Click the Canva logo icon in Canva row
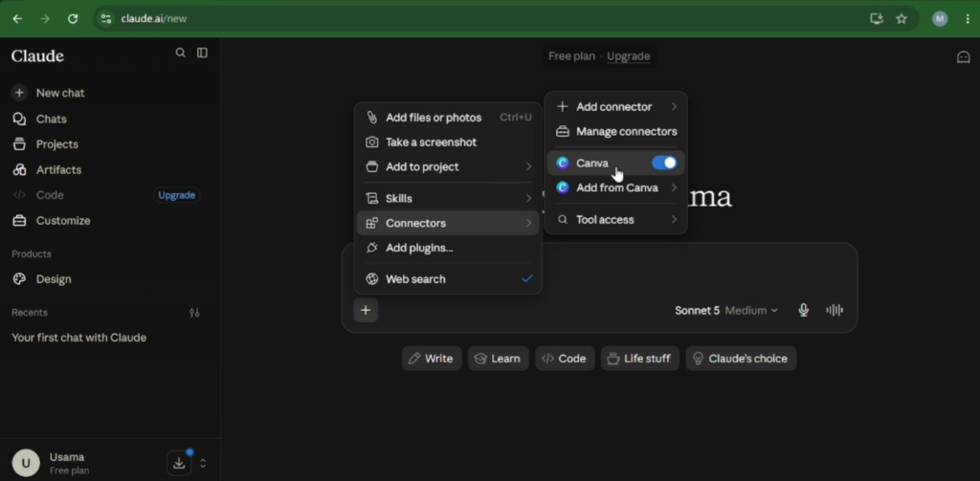The image size is (980, 481). click(x=563, y=163)
